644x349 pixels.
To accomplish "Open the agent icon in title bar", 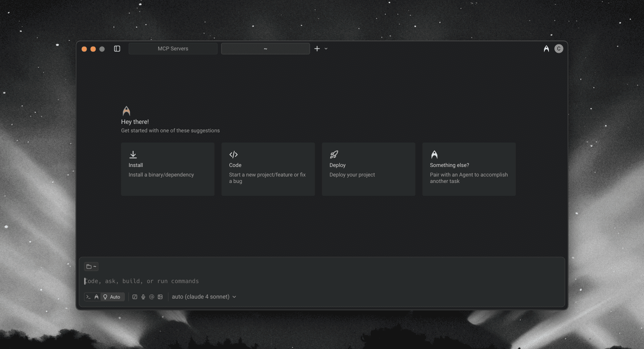I will pos(546,49).
